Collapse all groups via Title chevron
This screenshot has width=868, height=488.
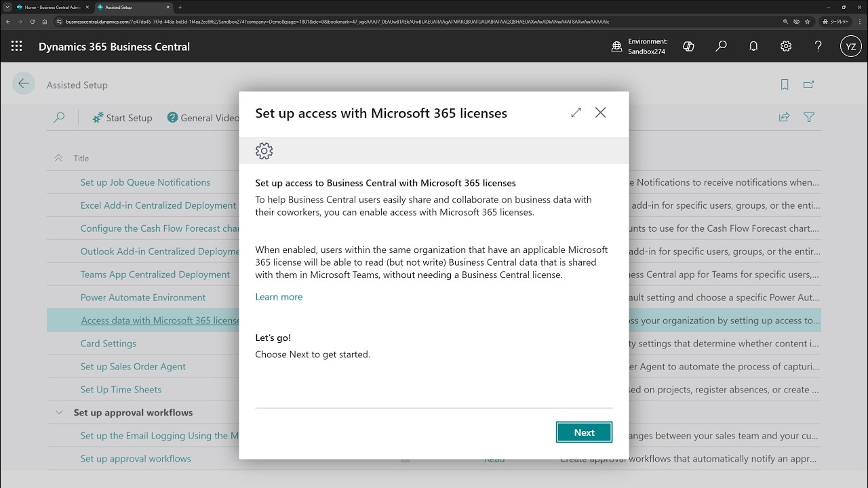pos(58,158)
